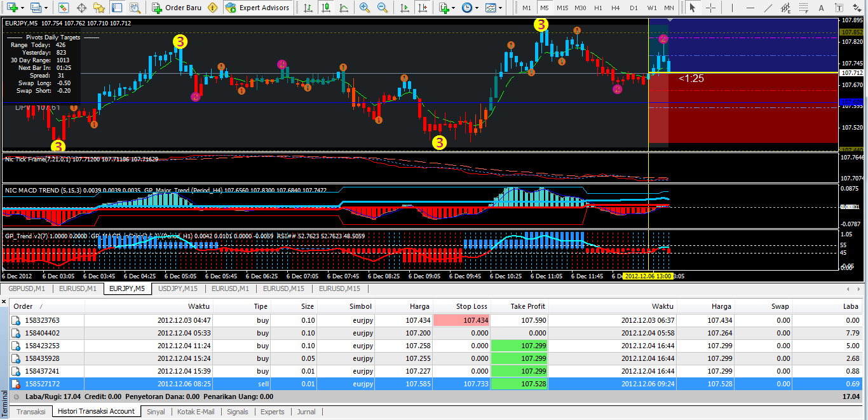Click the green 107.528 Take Profit cell
This screenshot has width=868, height=420.
pos(519,384)
